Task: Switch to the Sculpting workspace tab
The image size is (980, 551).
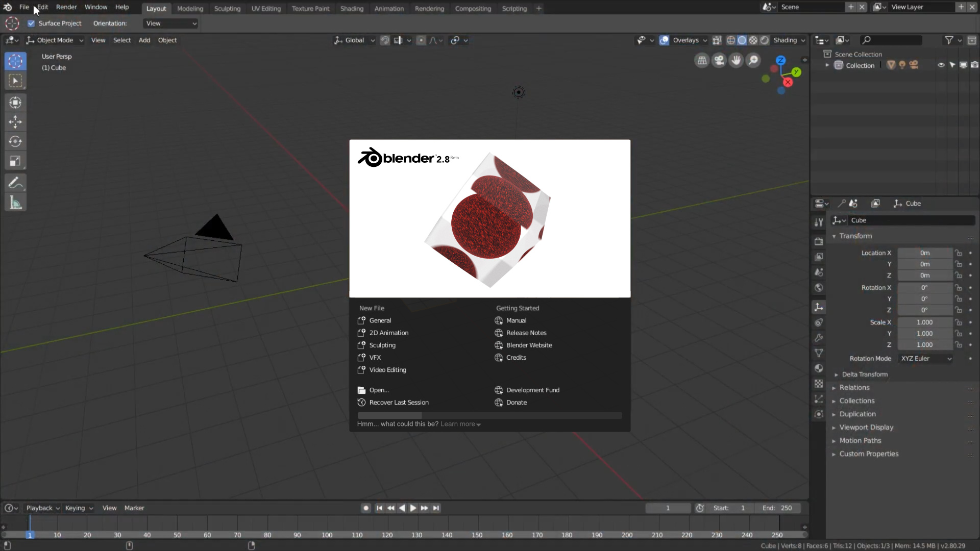Action: point(227,9)
